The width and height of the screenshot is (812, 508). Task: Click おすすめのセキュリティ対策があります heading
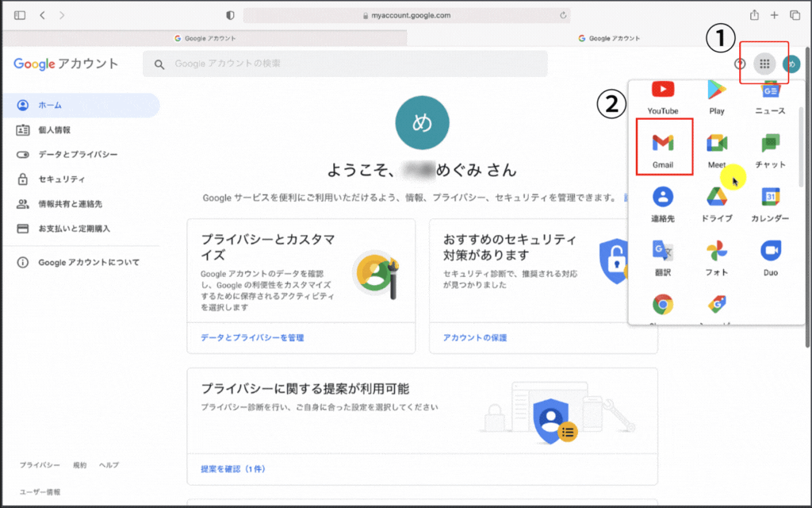click(x=510, y=248)
